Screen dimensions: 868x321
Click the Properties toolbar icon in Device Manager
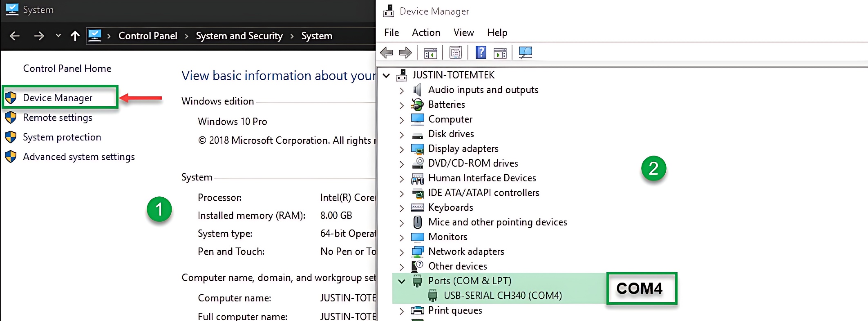coord(455,53)
